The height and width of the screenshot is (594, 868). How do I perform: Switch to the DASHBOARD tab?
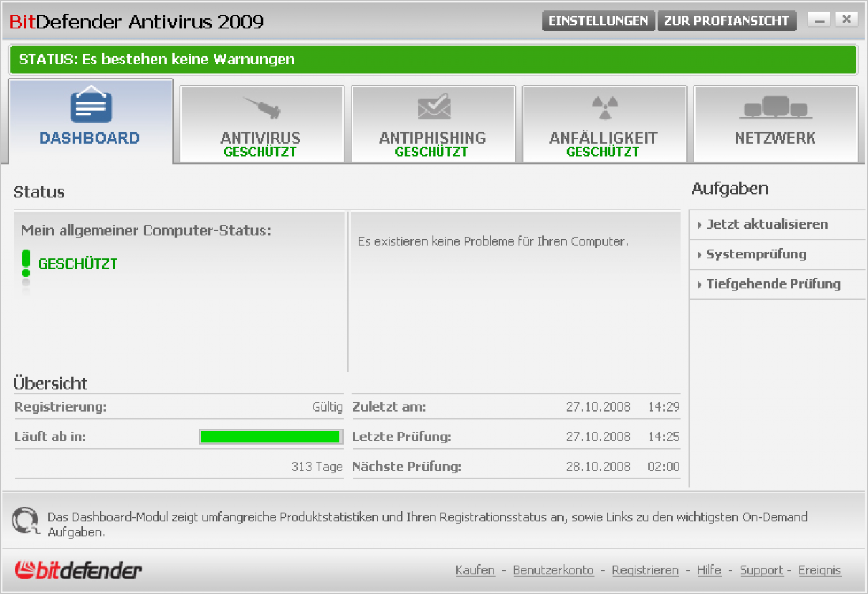point(91,121)
